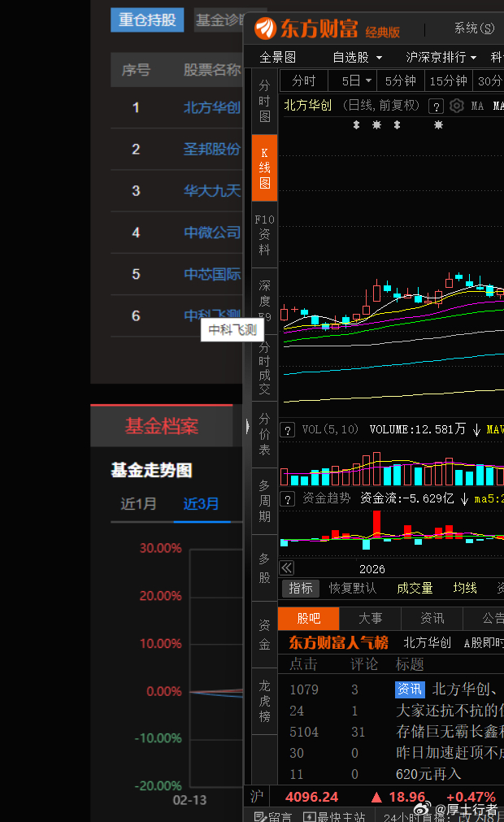Click the 点击 column header in post list

coord(304,664)
